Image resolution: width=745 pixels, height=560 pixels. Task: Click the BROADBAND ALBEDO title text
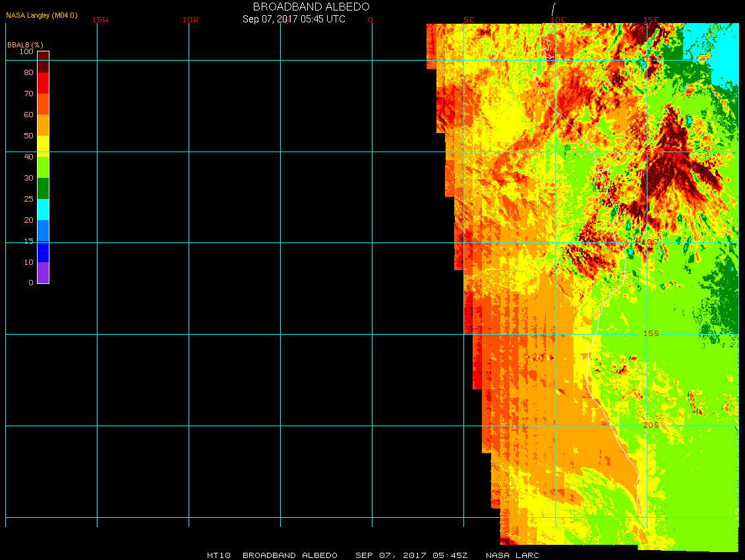pyautogui.click(x=311, y=7)
